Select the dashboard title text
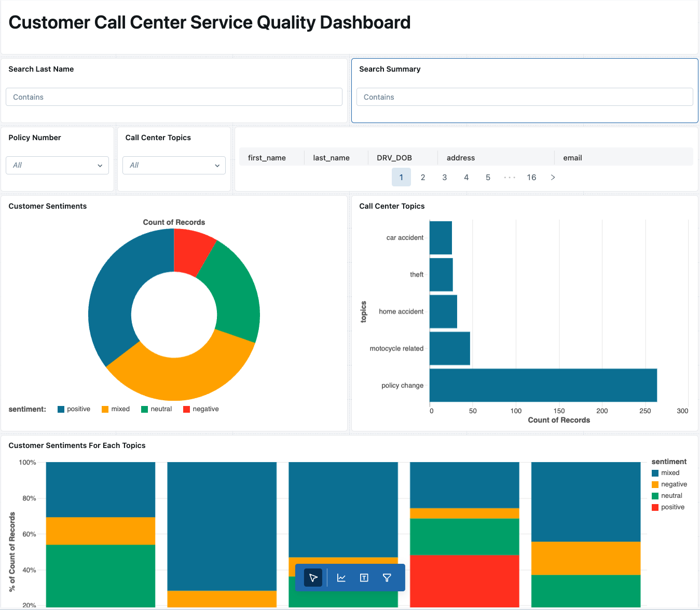 (x=210, y=22)
